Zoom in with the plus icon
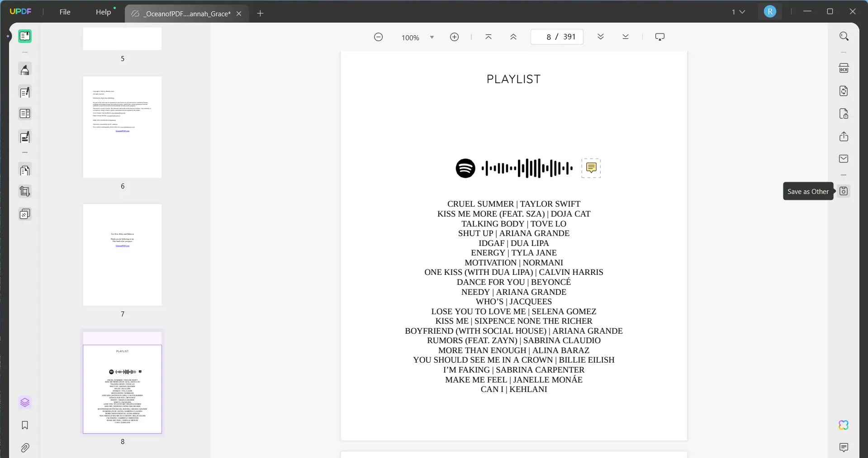 tap(455, 37)
